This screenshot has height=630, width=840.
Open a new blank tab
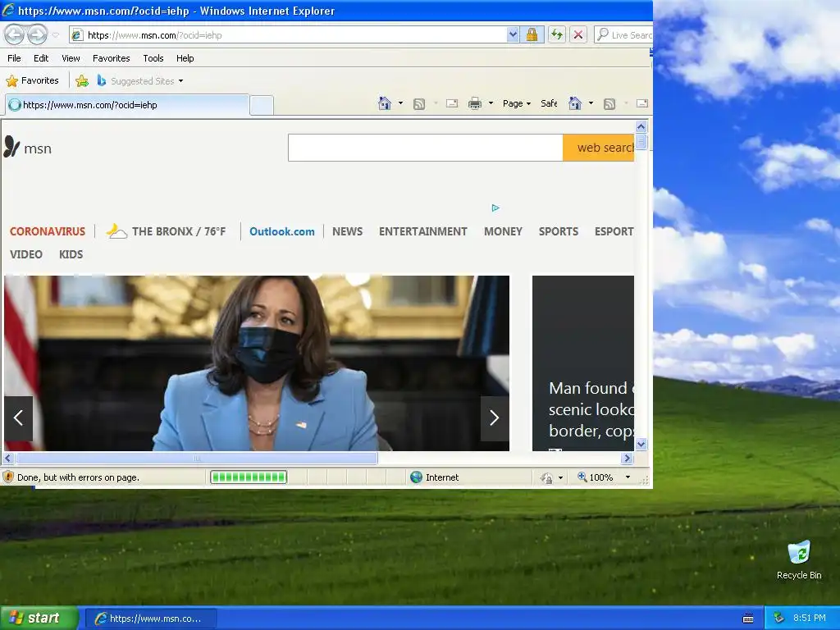(262, 106)
